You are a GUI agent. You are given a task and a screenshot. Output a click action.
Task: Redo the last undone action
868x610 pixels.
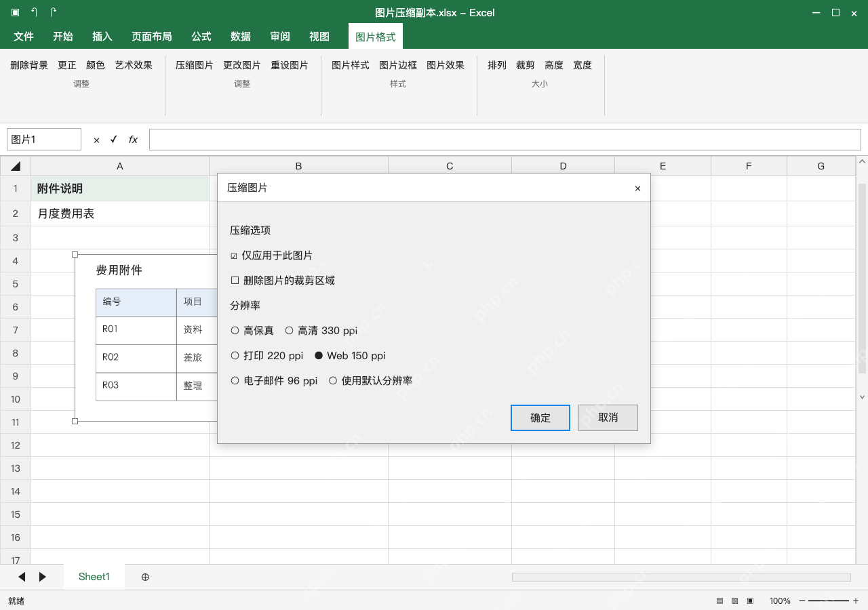[x=54, y=12]
